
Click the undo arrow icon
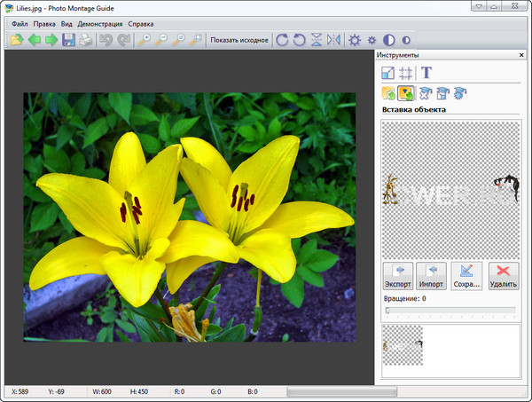pyautogui.click(x=106, y=40)
